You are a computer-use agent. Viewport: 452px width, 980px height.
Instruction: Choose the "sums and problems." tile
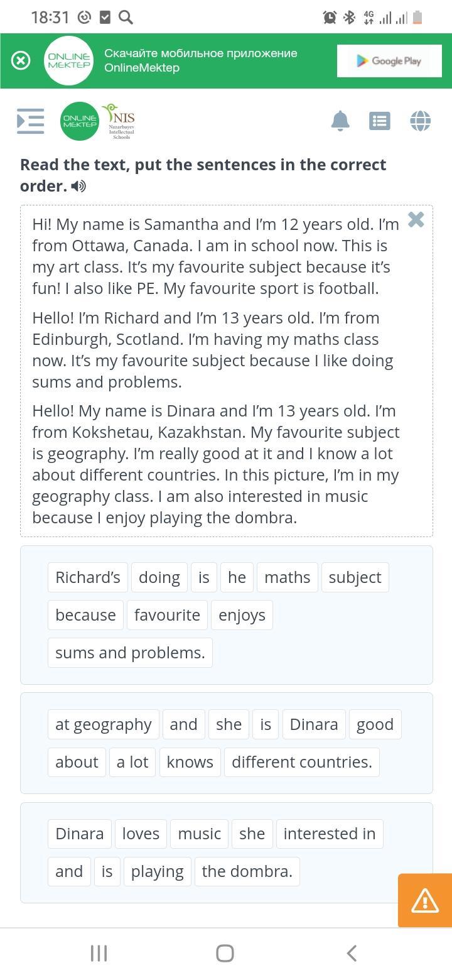coord(130,653)
